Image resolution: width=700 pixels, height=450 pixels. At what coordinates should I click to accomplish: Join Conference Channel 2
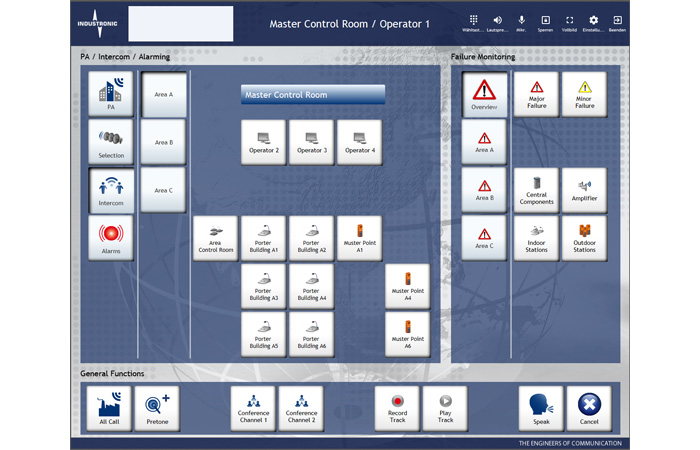301,408
